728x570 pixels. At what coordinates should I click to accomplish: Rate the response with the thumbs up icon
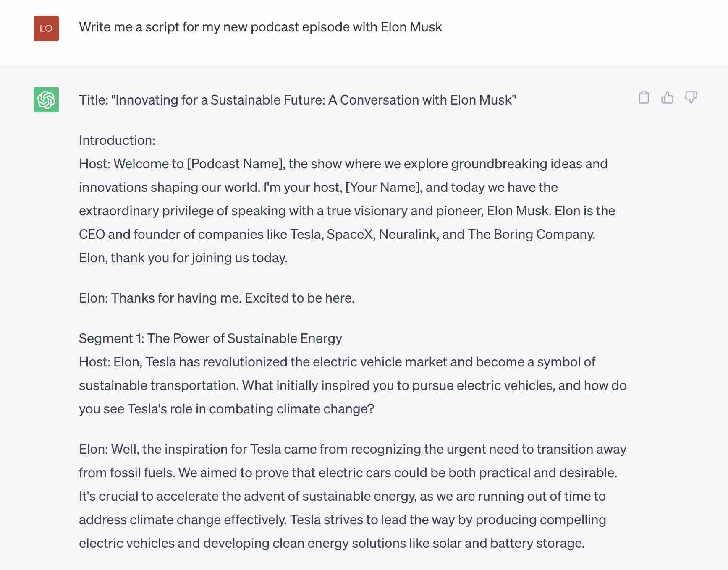pos(667,98)
